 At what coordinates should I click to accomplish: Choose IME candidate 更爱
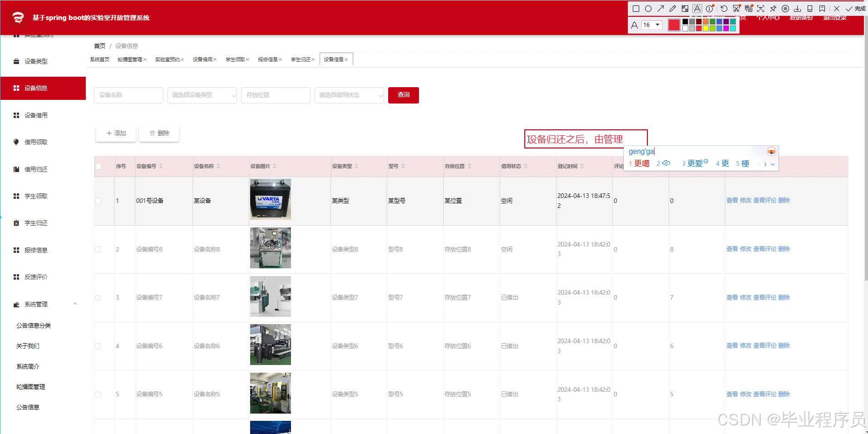(695, 163)
